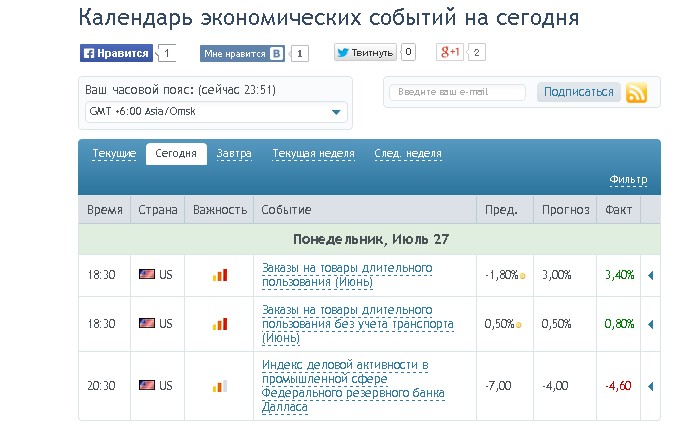Image resolution: width=678 pixels, height=434 pixels.
Task: Expand the row with fact -4,60
Action: tap(650, 386)
